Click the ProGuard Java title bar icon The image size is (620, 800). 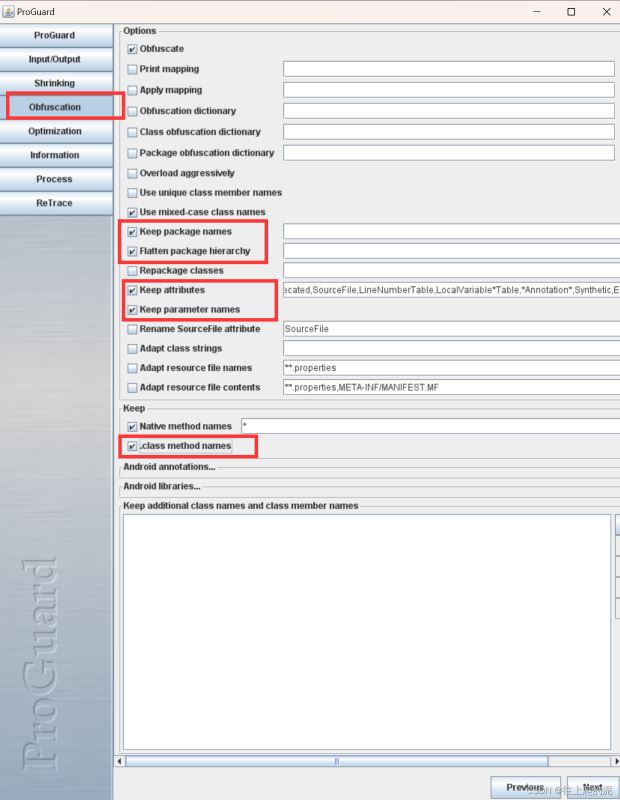tap(8, 11)
